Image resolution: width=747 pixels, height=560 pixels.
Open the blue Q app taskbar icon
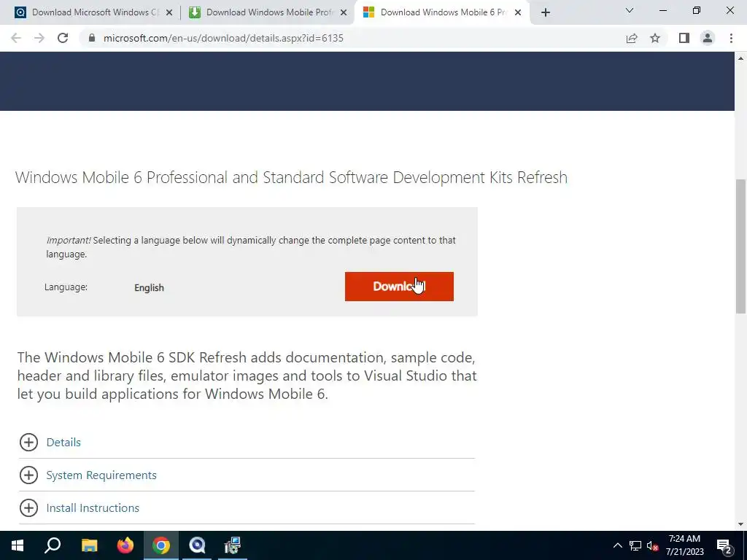coord(197,545)
